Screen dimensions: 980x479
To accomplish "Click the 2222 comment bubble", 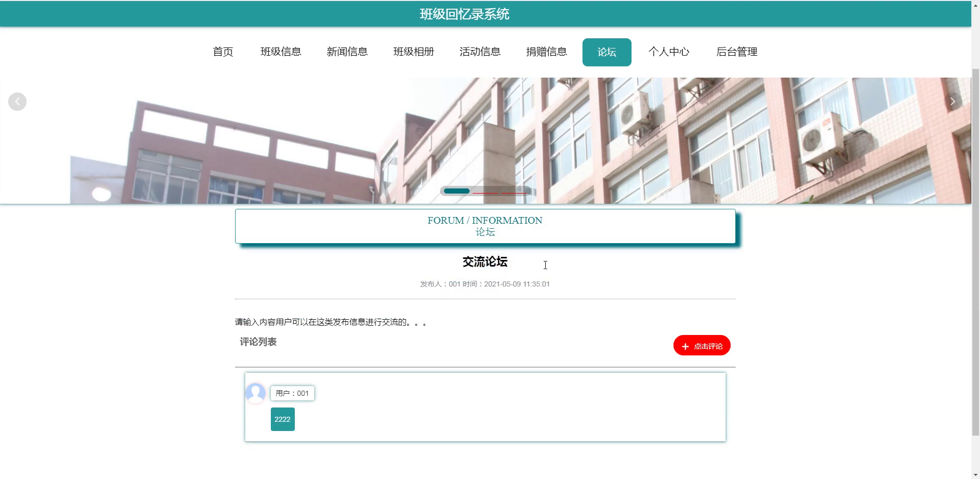I will pyautogui.click(x=283, y=419).
